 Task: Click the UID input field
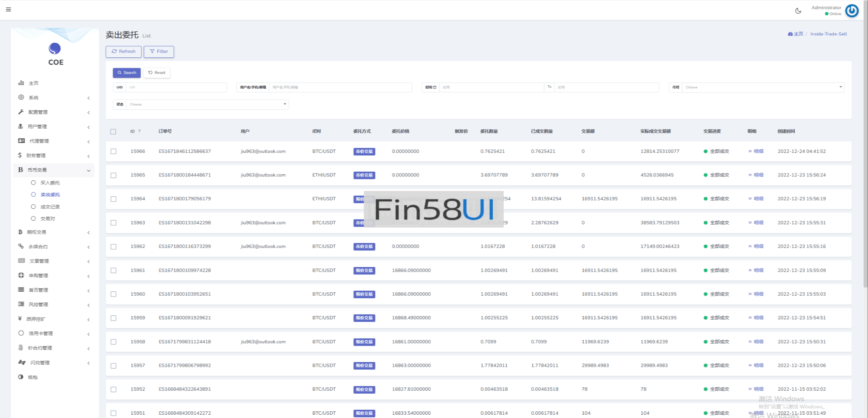(176, 87)
